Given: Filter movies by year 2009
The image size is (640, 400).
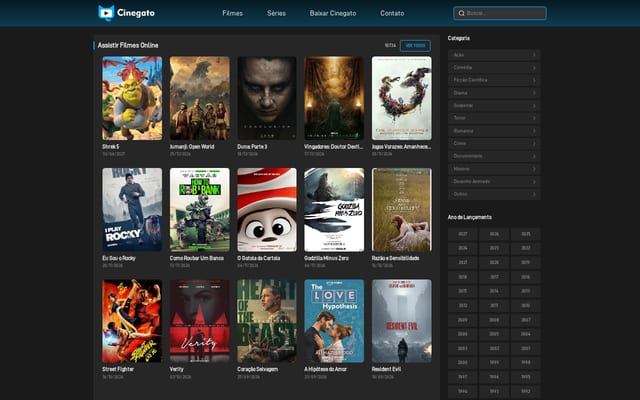Looking at the screenshot, I should click(x=462, y=320).
